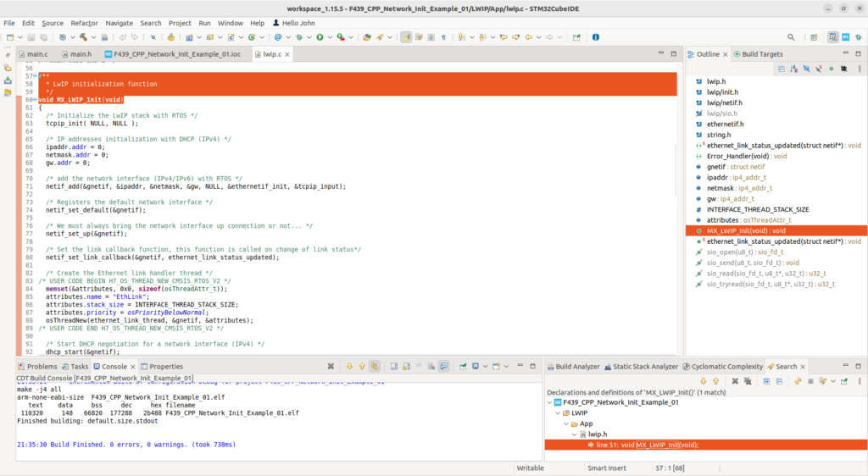The width and height of the screenshot is (868, 476).
Task: Click the green Run button in toolbar
Action: tap(320, 37)
